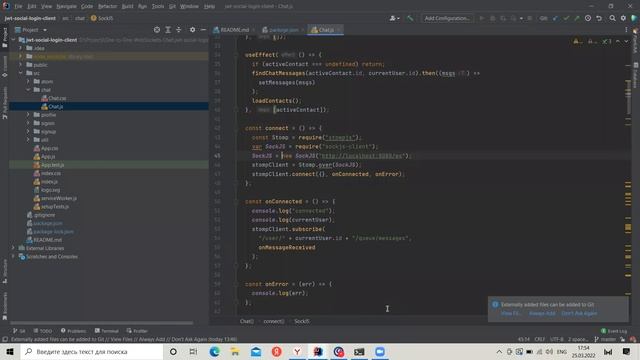
Task: Open Git history clock icon
Action: point(588,18)
